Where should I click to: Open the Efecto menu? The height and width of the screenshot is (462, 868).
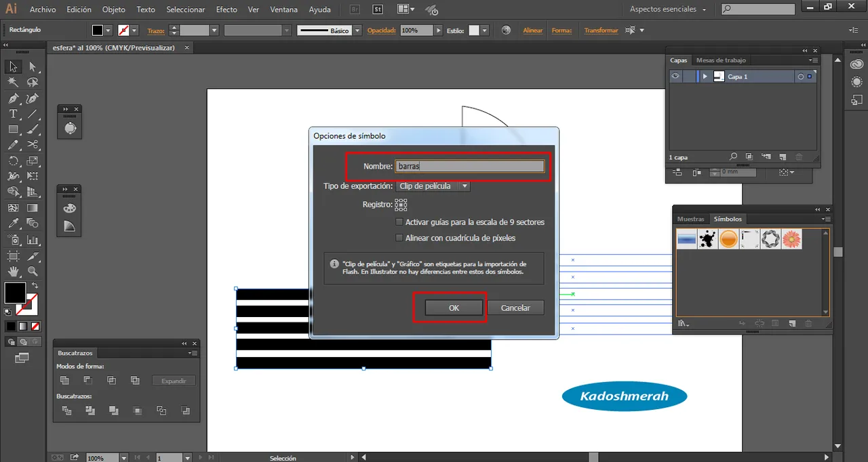click(226, 9)
